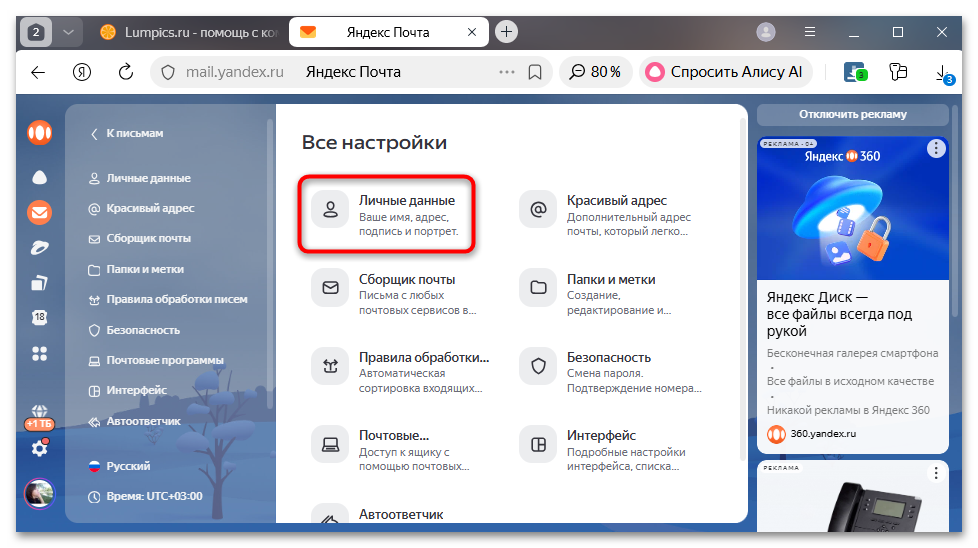Open browser profile avatar in title bar

coord(766,32)
